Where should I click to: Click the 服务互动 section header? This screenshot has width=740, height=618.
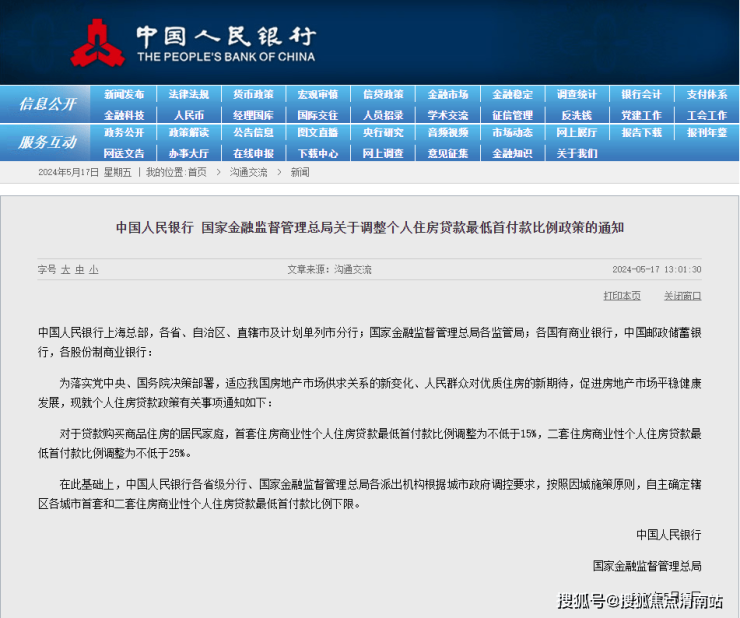[x=47, y=142]
